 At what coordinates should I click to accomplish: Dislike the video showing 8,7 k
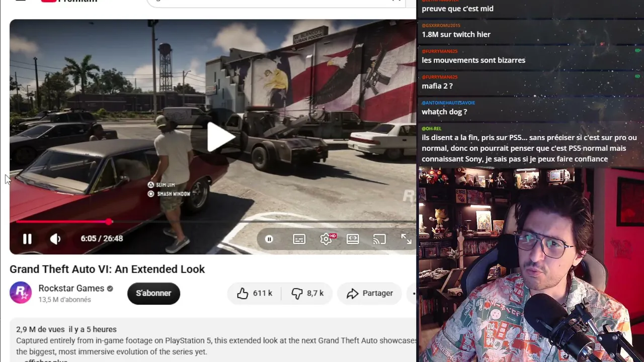click(x=307, y=293)
